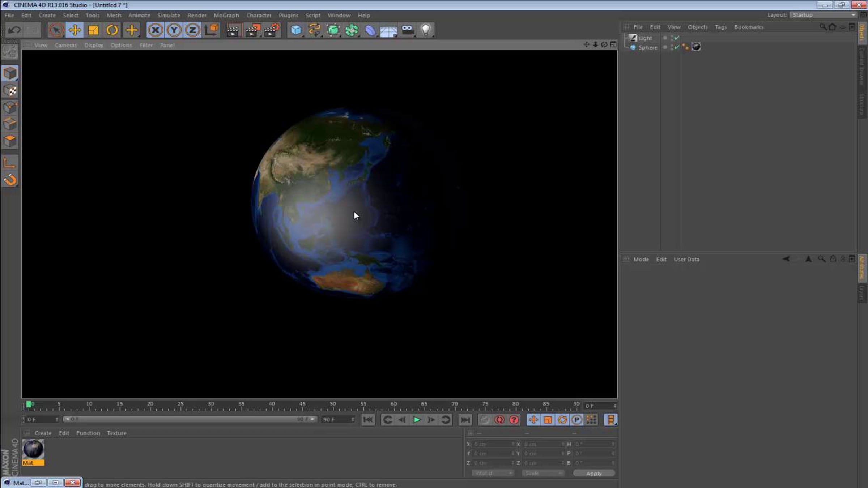Activate the Move tool in top toolbar
This screenshot has width=868, height=488.
pyautogui.click(x=75, y=30)
